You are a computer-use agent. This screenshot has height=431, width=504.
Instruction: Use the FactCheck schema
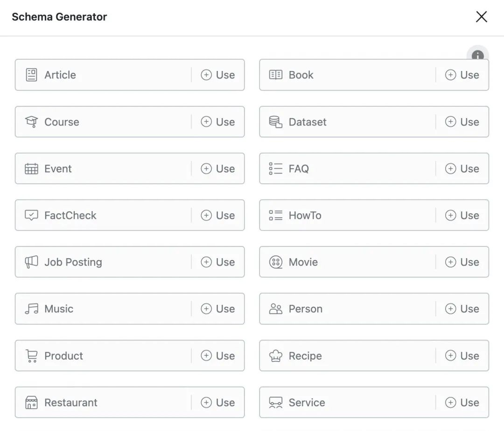point(217,215)
